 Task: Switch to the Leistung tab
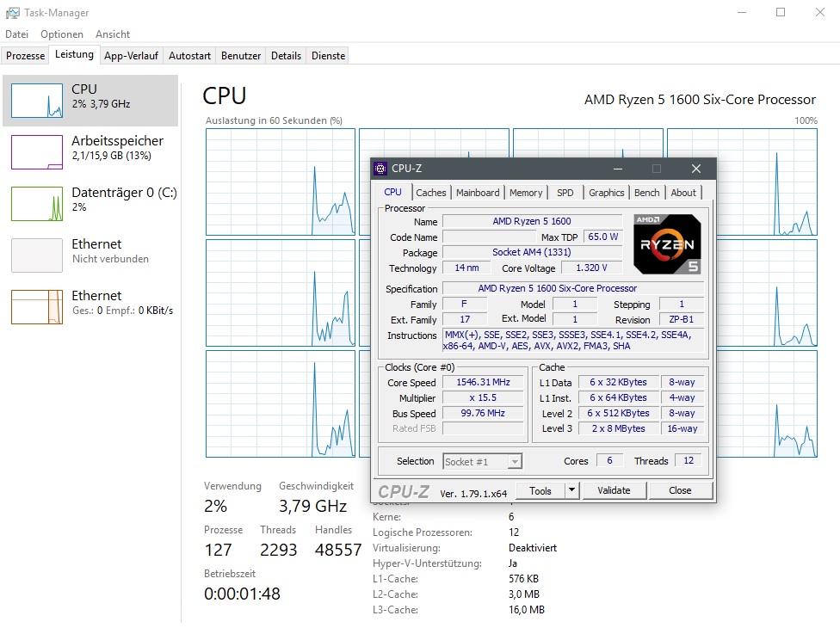74,54
